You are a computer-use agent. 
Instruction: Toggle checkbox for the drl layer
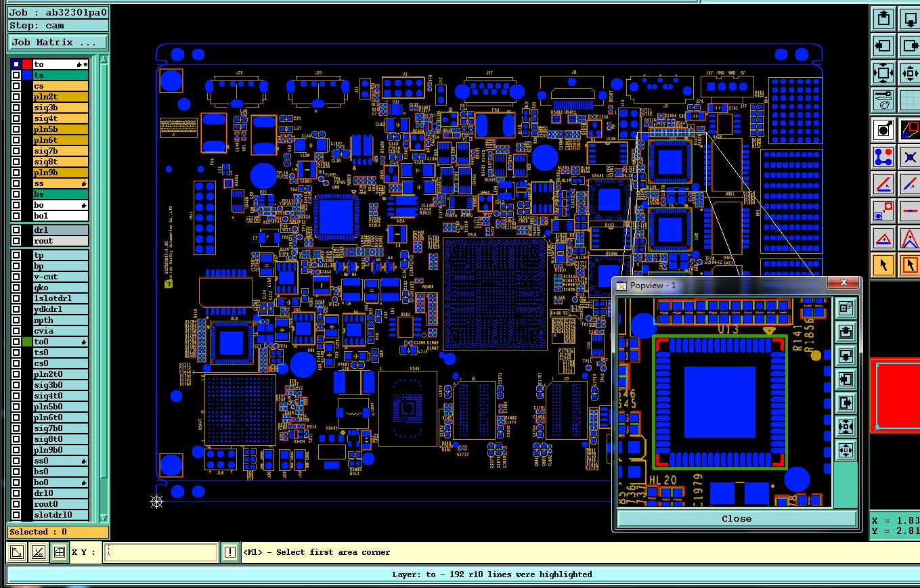16,230
